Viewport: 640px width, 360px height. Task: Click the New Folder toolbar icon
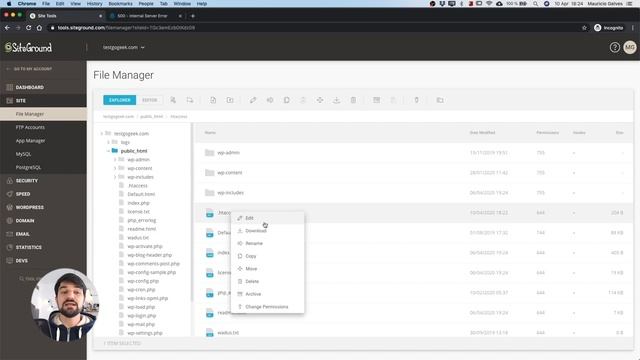point(230,100)
